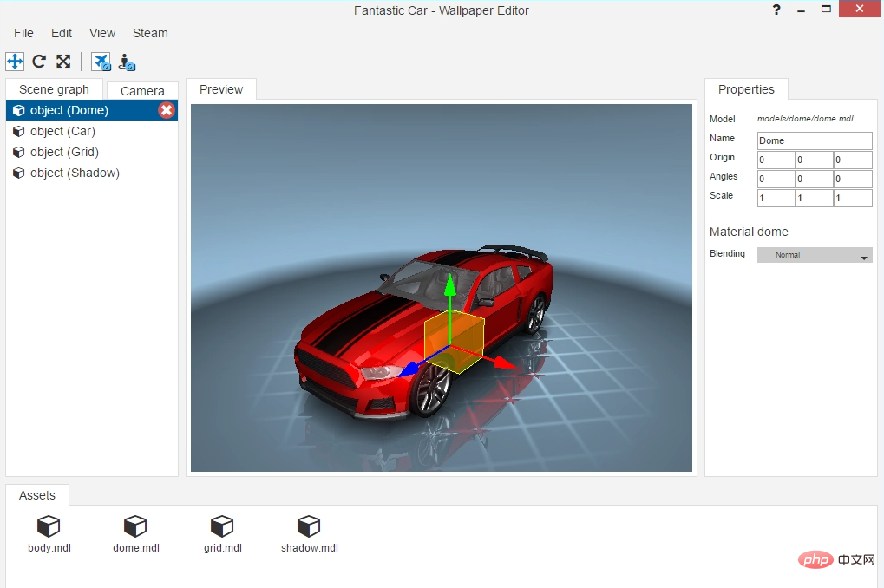Select the Rotate tool in toolbar

39,61
